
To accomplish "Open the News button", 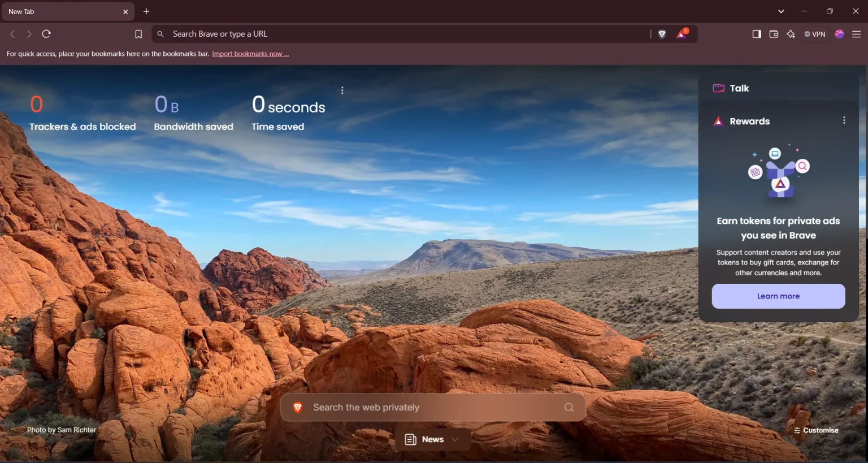I will pyautogui.click(x=433, y=439).
